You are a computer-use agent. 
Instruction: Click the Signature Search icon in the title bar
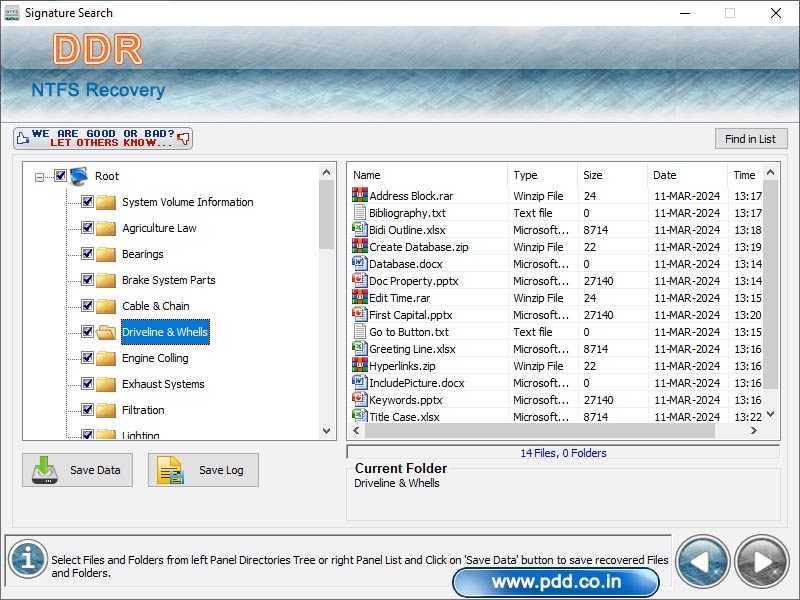(x=13, y=13)
